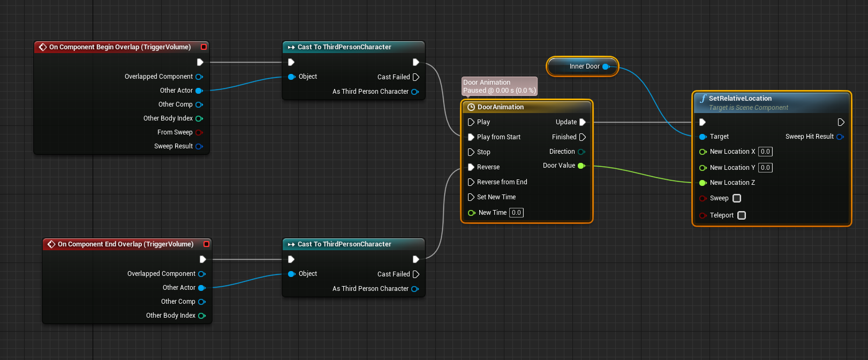868x360 pixels.
Task: Click the New Location X input pin
Action: pyautogui.click(x=703, y=152)
